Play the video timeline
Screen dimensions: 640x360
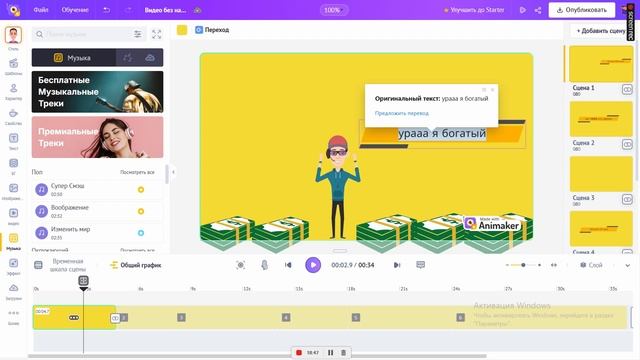click(x=313, y=265)
